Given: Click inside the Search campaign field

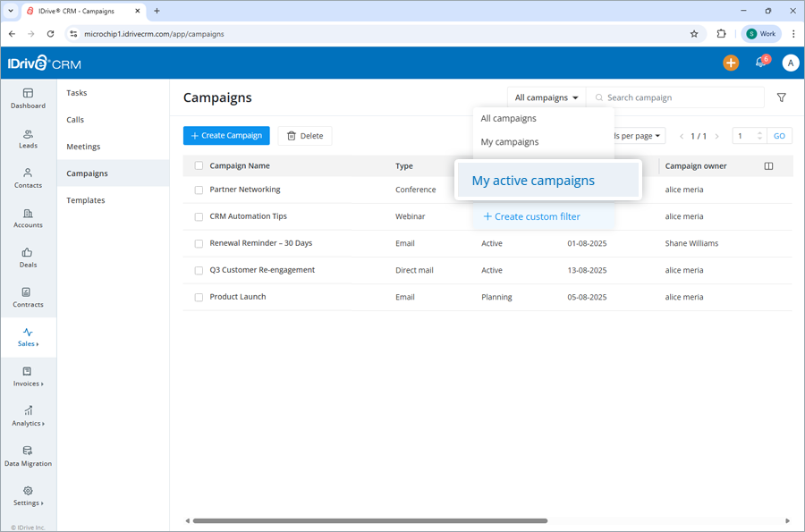Looking at the screenshot, I should tap(675, 97).
